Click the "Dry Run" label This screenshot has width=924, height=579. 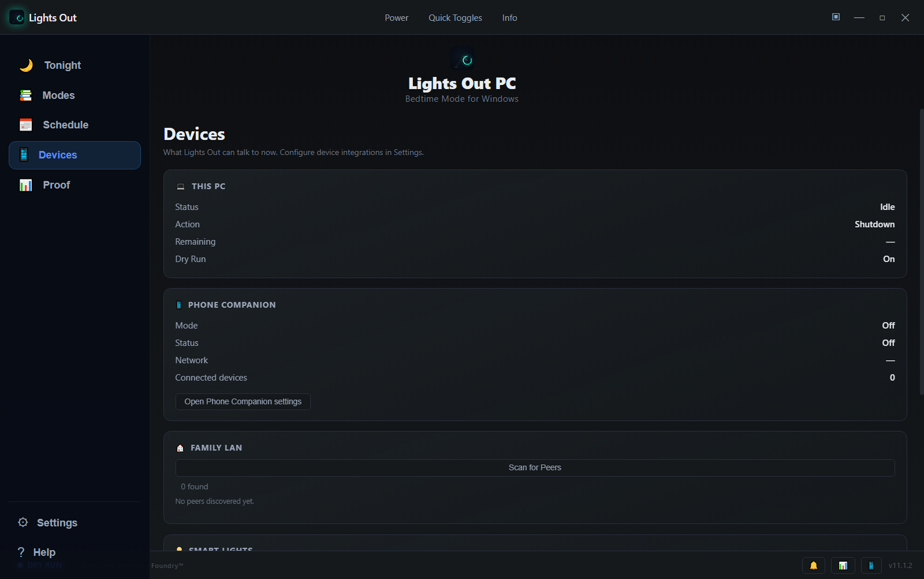point(191,259)
